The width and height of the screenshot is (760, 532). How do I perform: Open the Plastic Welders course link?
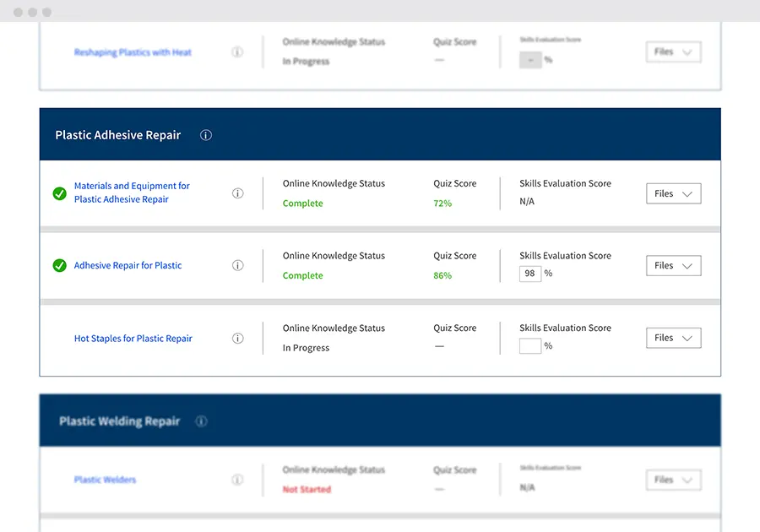[x=105, y=480]
